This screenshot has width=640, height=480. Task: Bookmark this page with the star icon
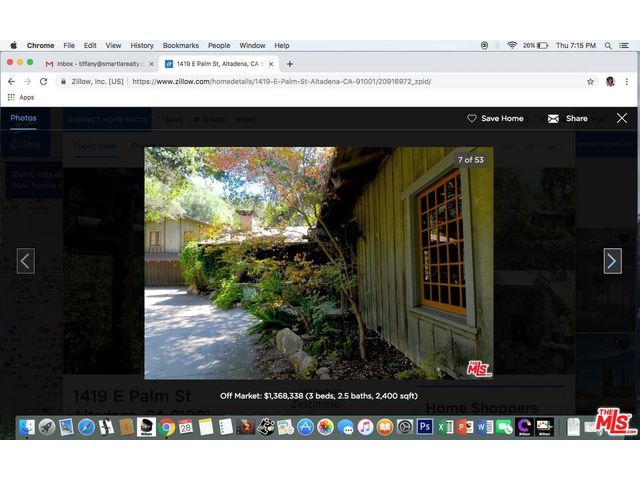click(x=590, y=82)
